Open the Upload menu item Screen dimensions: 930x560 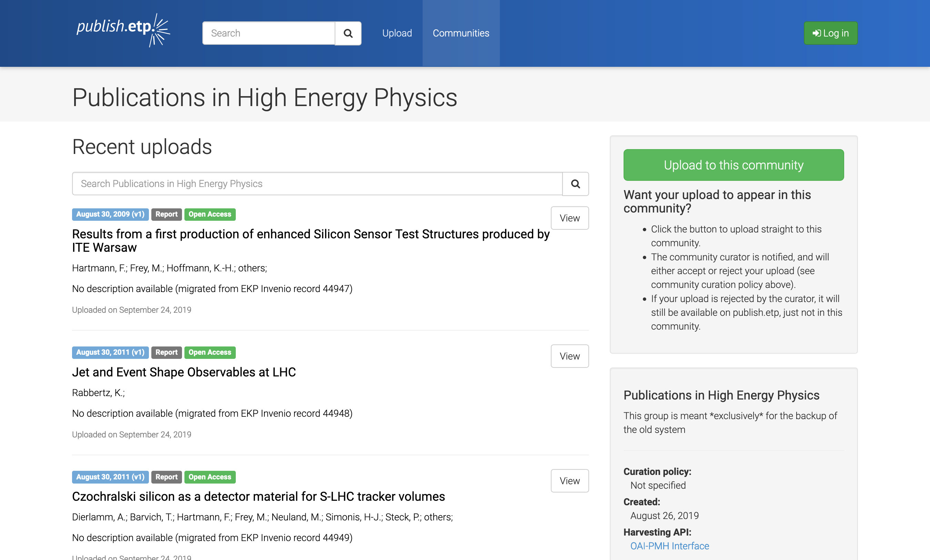[x=397, y=33]
